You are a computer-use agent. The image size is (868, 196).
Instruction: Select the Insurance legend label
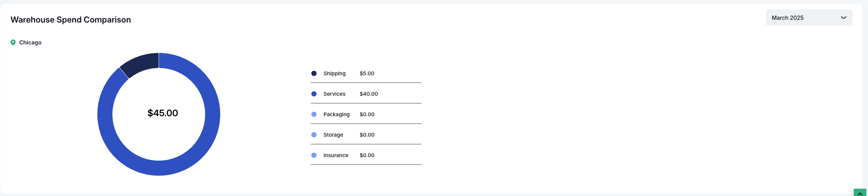pos(336,155)
